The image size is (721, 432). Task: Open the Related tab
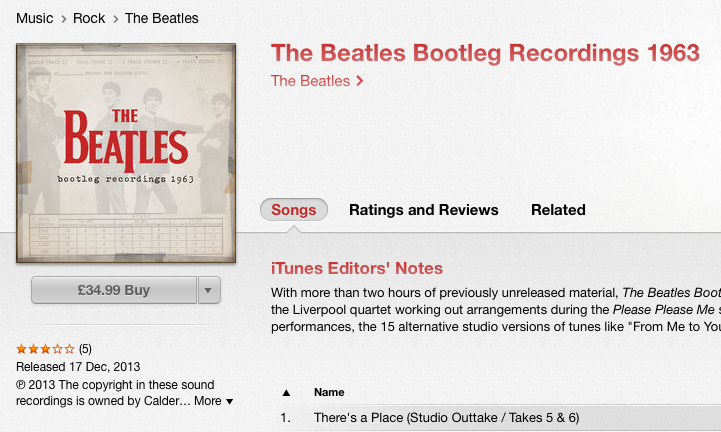(x=558, y=210)
